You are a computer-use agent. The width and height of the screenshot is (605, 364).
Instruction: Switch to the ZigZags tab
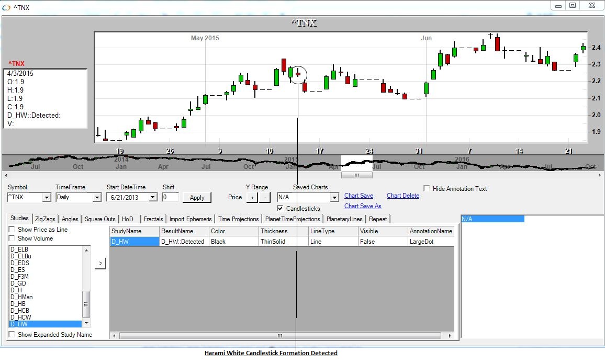pyautogui.click(x=46, y=219)
